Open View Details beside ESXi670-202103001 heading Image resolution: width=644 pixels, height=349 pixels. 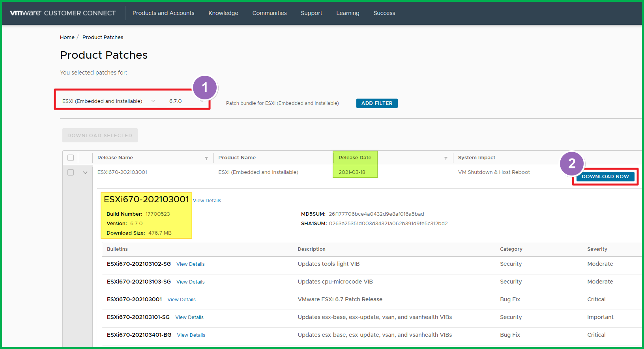(207, 201)
